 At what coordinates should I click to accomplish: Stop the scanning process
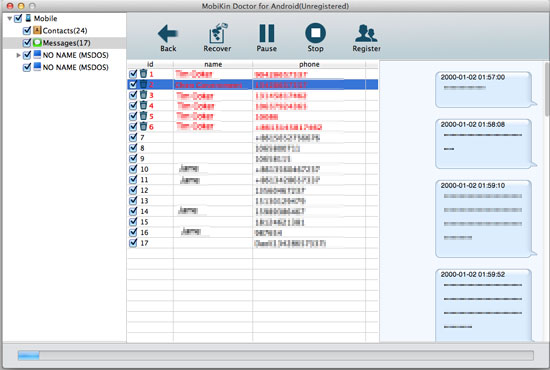315,33
